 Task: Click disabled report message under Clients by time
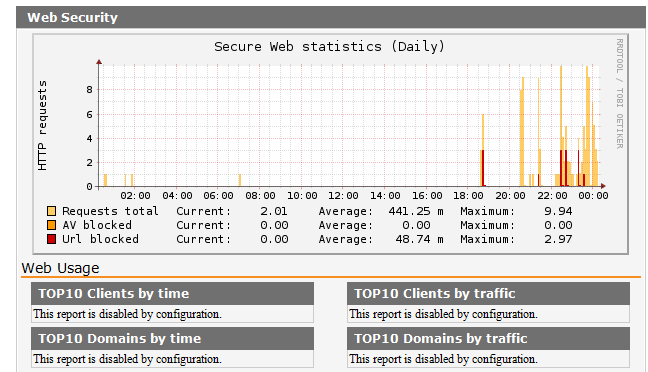(x=127, y=314)
